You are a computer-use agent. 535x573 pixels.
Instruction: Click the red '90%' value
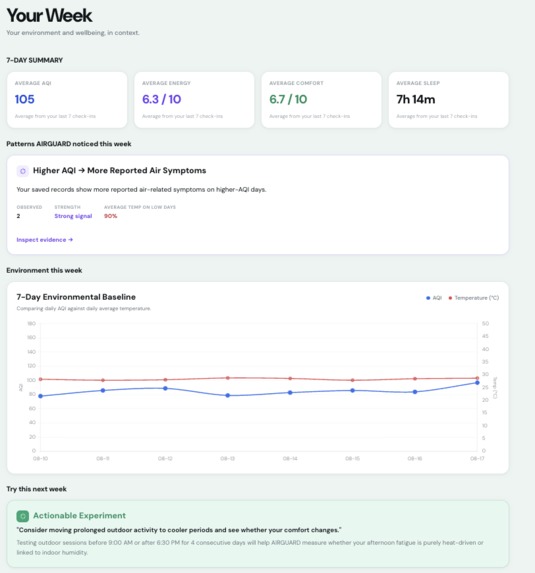111,216
